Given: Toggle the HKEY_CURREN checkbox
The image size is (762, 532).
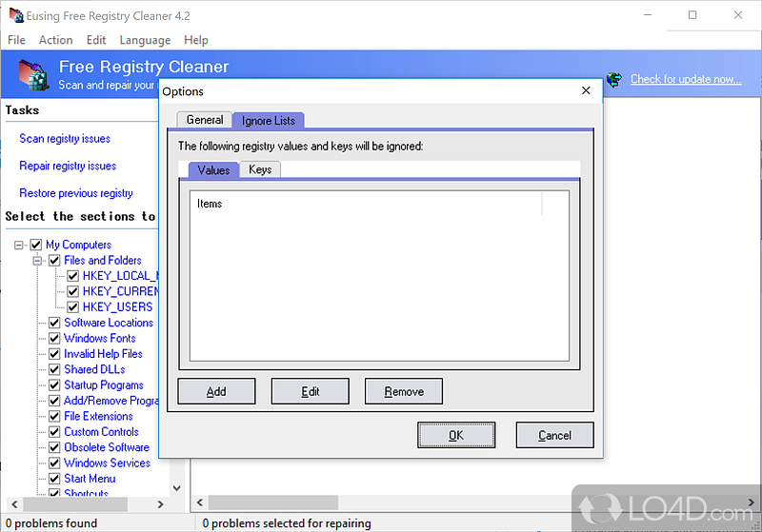Looking at the screenshot, I should click(73, 292).
